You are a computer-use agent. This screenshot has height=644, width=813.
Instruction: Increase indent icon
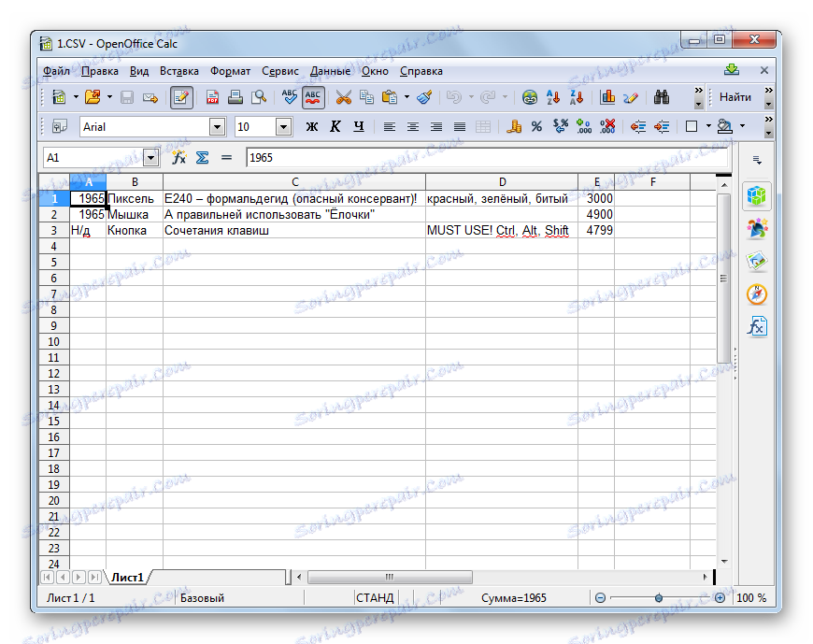[x=662, y=126]
